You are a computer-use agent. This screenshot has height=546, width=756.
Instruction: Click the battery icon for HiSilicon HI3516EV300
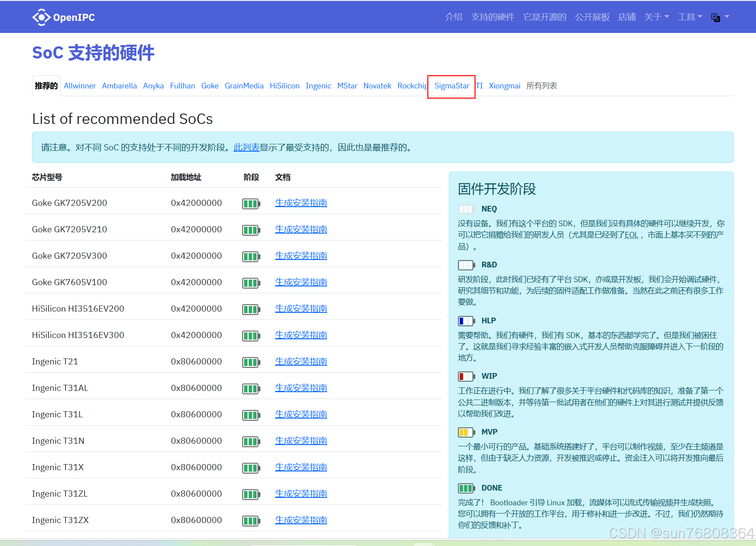click(x=251, y=336)
